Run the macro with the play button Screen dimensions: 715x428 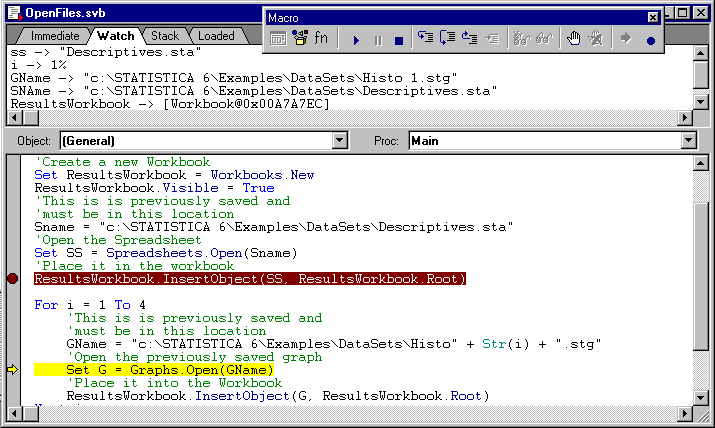click(x=356, y=39)
